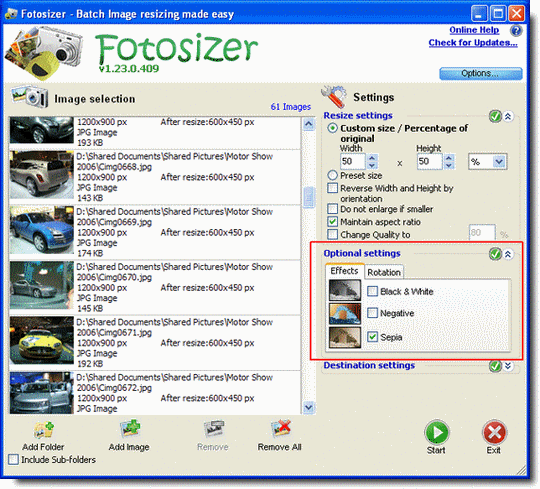Click the Width input field
Viewport: 540px width, 489px height.
coord(353,162)
